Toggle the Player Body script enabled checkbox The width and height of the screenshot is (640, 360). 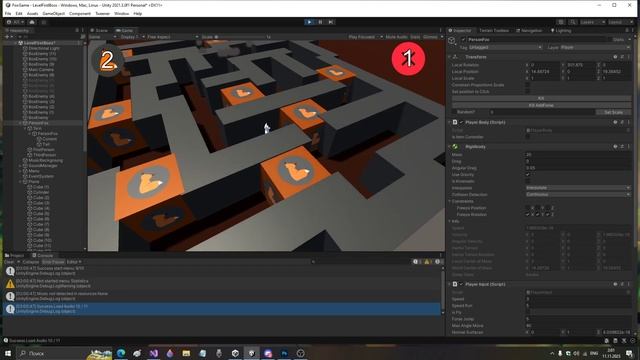tap(461, 122)
